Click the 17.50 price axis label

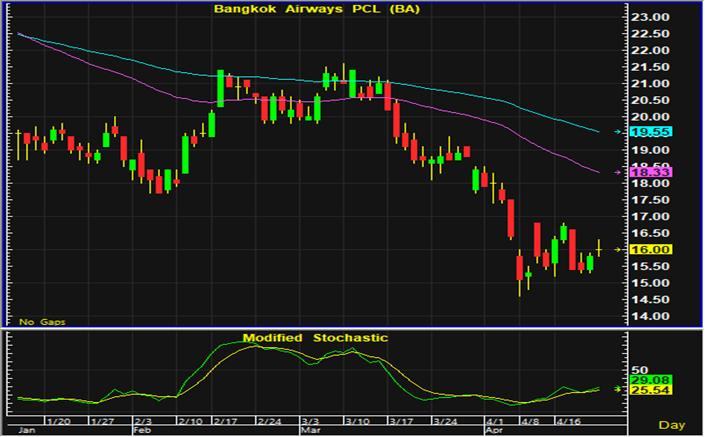pos(650,200)
